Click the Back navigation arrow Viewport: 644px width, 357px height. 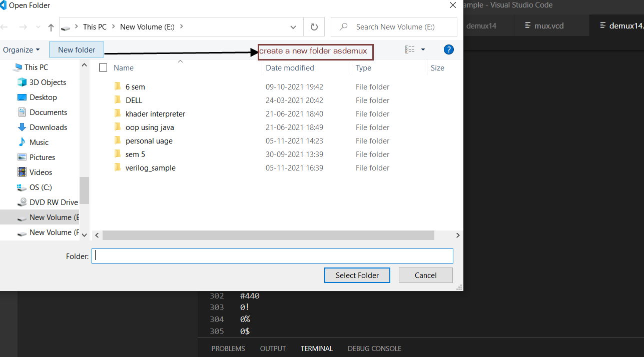(x=5, y=27)
